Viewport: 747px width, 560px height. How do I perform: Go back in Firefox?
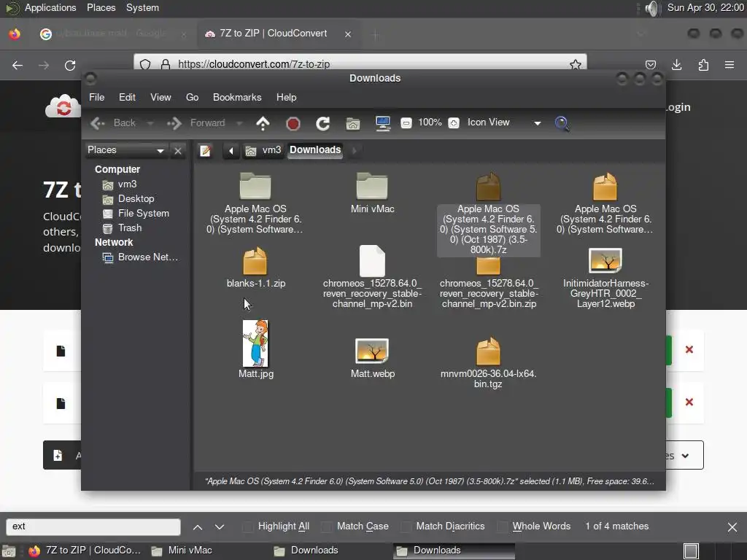(18, 65)
